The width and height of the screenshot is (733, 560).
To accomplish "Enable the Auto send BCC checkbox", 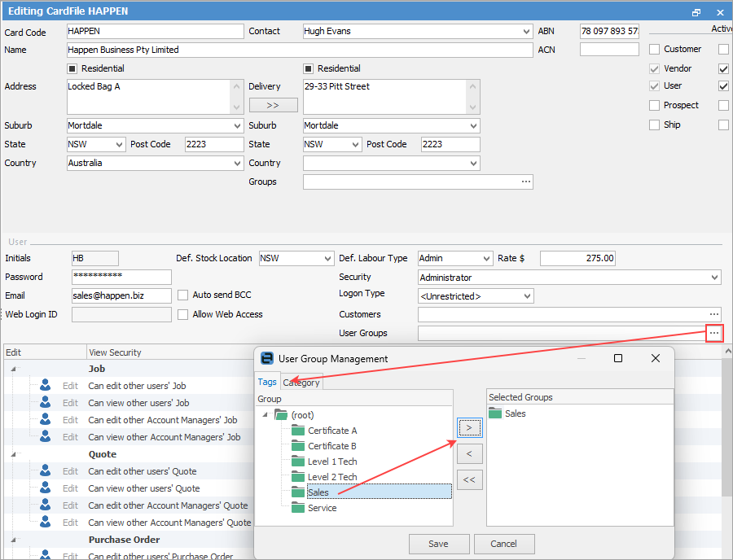I will [x=183, y=295].
